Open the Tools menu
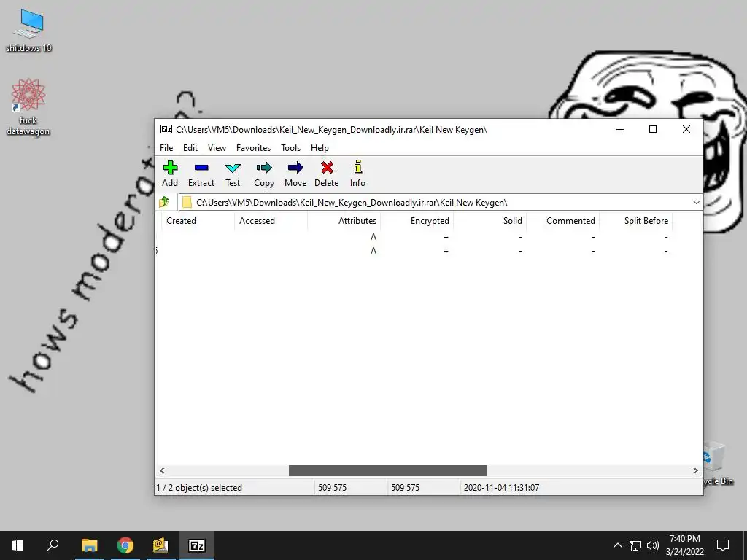 coord(290,147)
